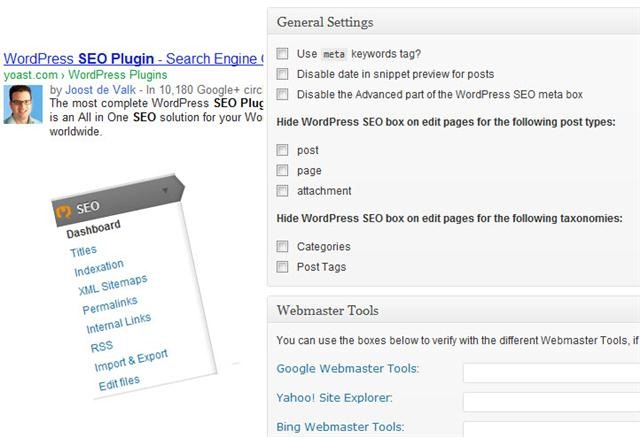Click 'Hide WordPress SEO box' post types heading
The image size is (640, 437).
[x=446, y=122]
